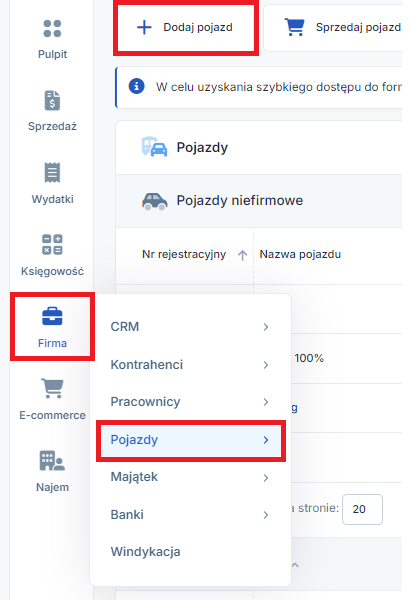Open the E-commerce cart icon

coord(52,388)
